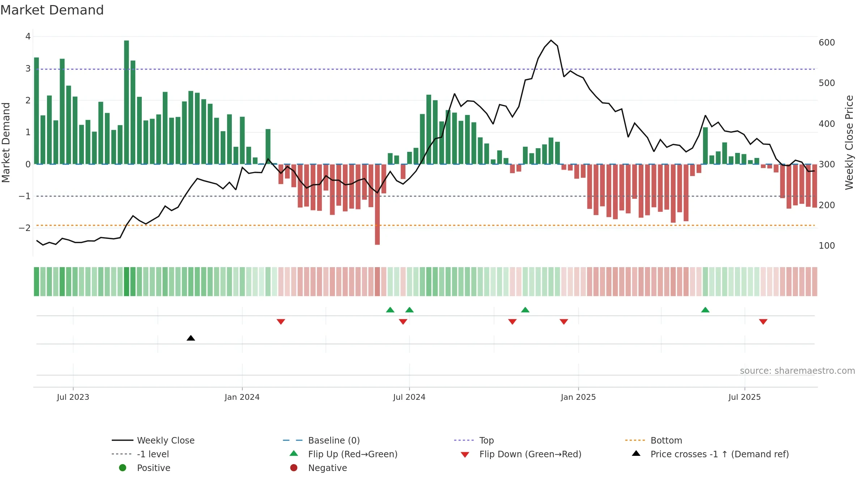The width and height of the screenshot is (868, 488).
Task: Click the darkest green heatmap cell
Action: pos(127,282)
